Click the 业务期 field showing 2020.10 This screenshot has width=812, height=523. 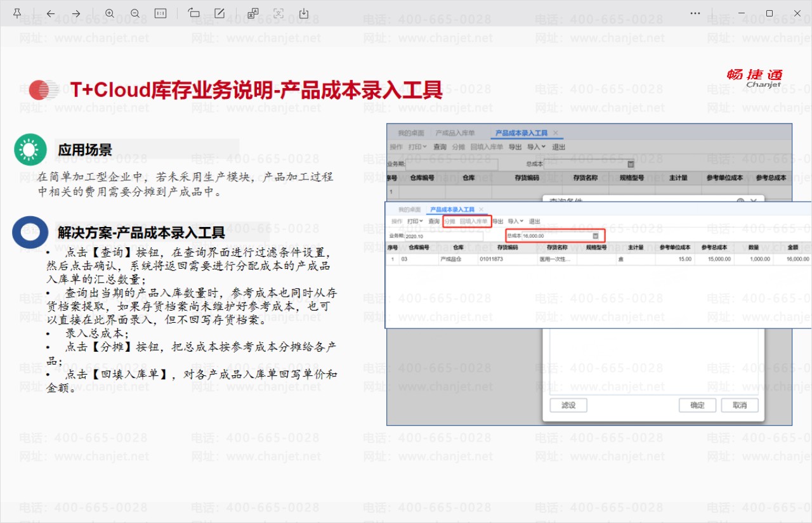point(443,236)
